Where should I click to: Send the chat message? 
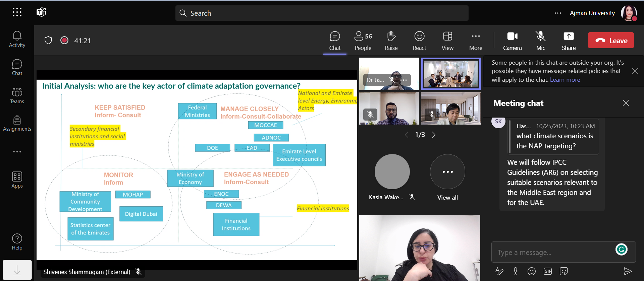(627, 271)
